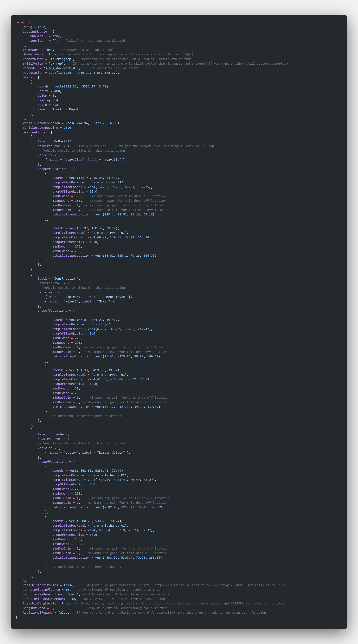Click the Debug = true value
358x644 pixels.
41,27
